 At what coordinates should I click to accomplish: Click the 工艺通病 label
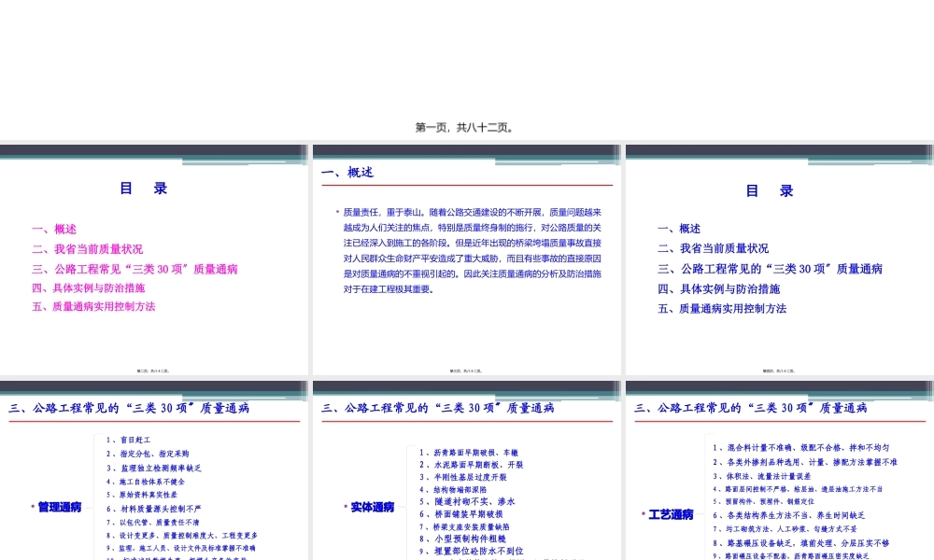(671, 515)
